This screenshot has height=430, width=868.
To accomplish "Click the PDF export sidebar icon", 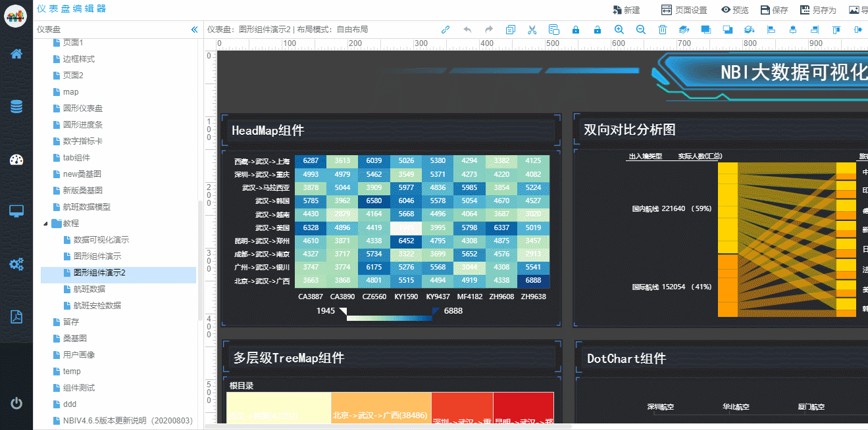I will point(16,316).
